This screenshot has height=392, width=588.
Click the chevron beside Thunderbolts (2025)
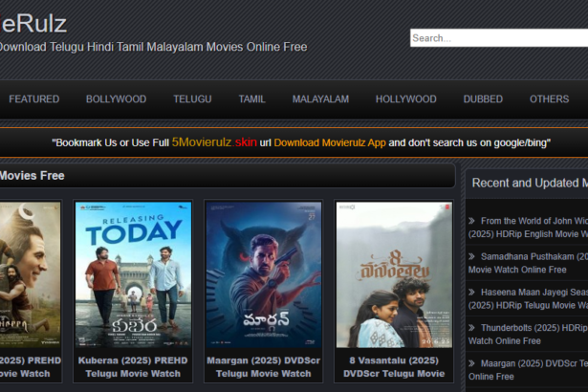click(471, 328)
